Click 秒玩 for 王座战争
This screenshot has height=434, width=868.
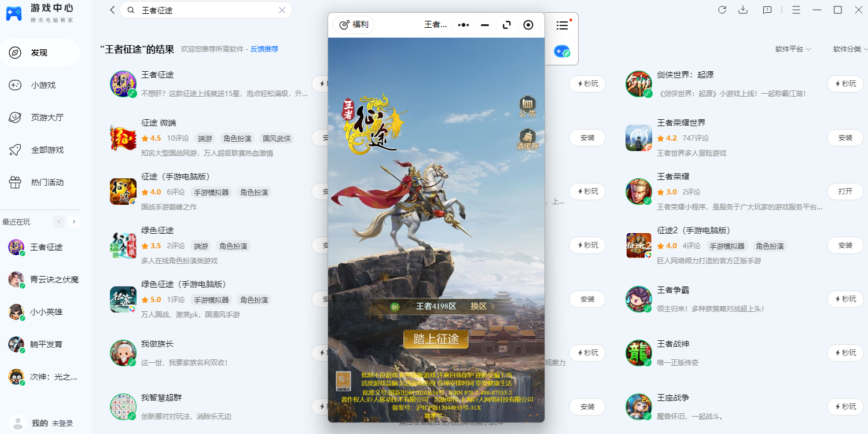tap(845, 407)
